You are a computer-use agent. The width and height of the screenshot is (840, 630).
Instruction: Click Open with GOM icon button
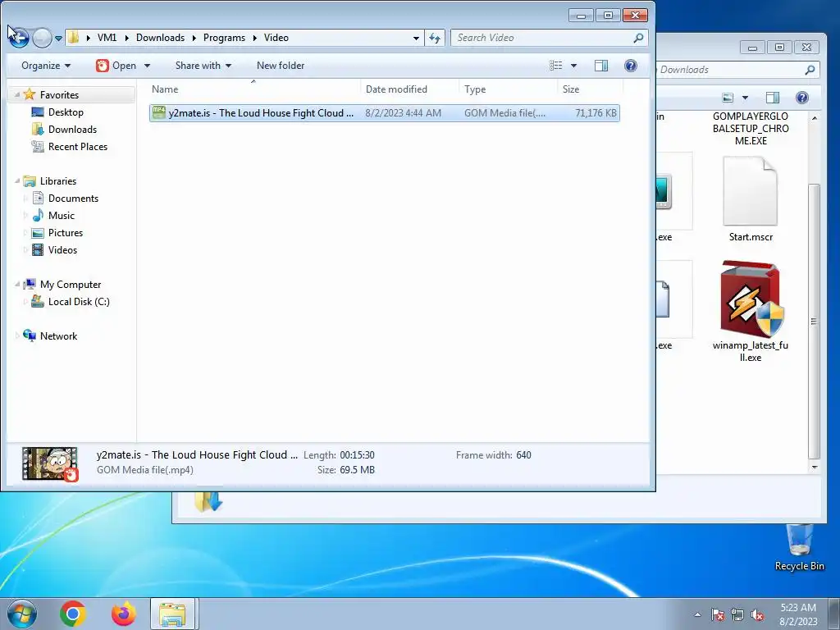(116, 66)
